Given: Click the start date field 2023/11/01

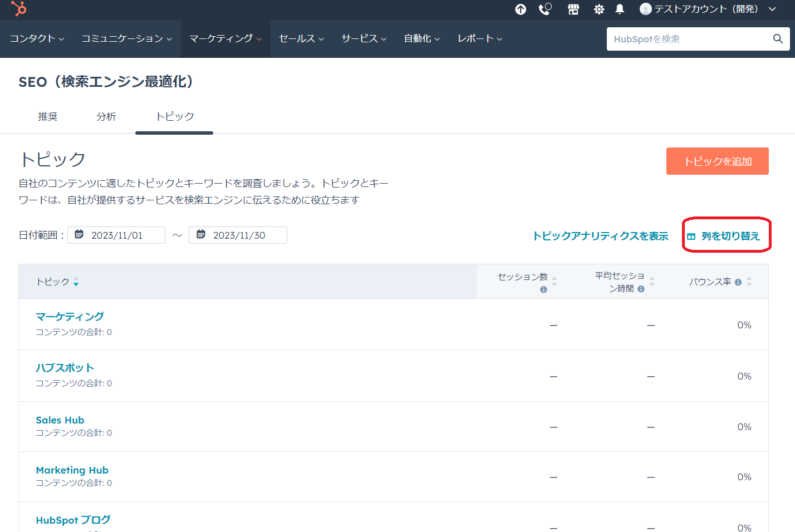Looking at the screenshot, I should click(x=116, y=235).
